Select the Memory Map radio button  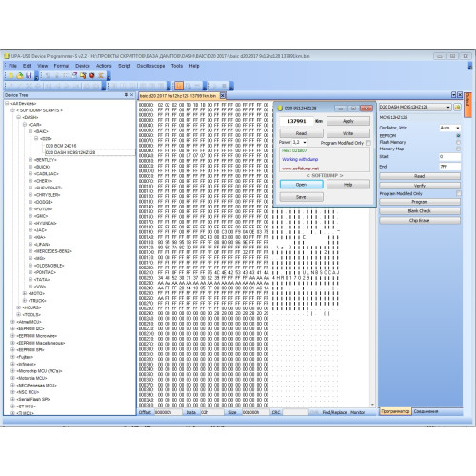pyautogui.click(x=458, y=149)
